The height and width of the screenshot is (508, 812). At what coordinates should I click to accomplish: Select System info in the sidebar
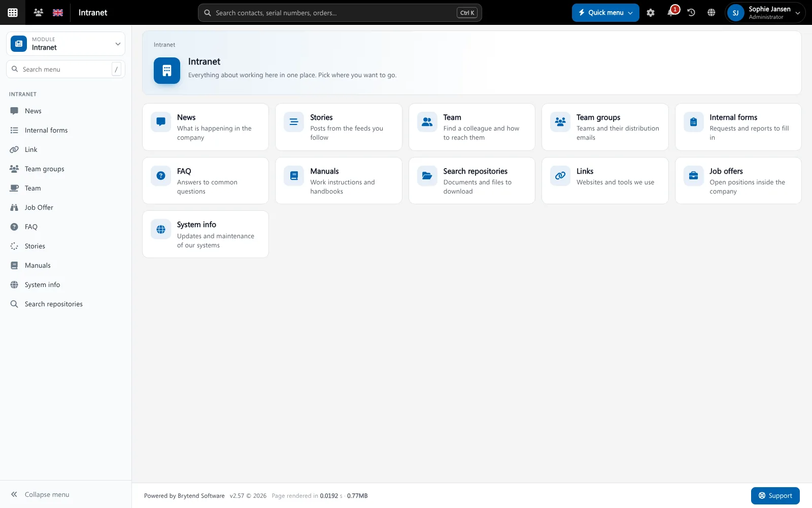(65, 284)
